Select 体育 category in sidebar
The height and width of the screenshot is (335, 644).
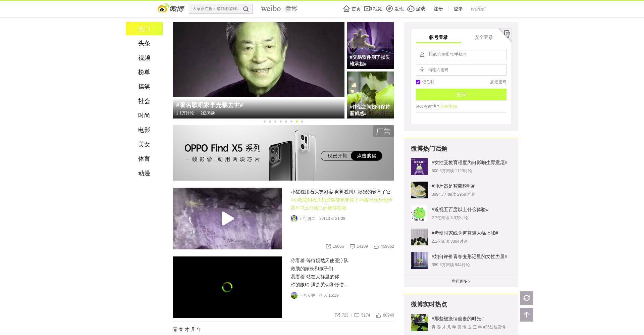(144, 159)
